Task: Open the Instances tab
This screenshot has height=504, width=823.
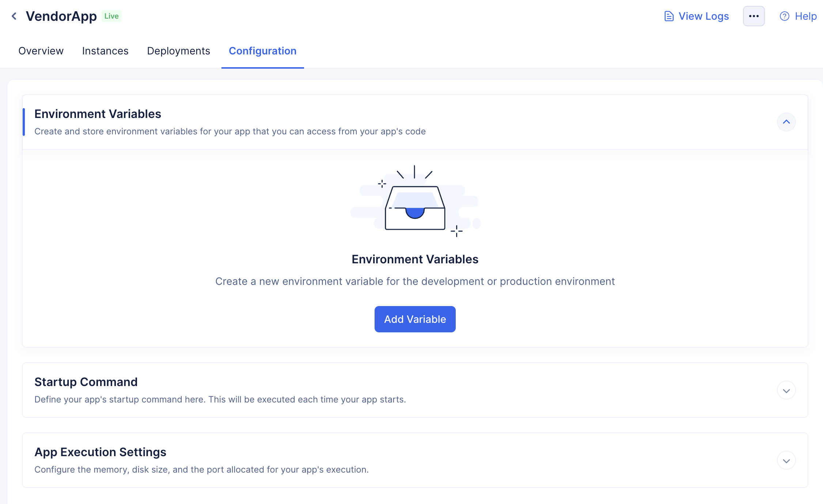Action: click(x=105, y=51)
